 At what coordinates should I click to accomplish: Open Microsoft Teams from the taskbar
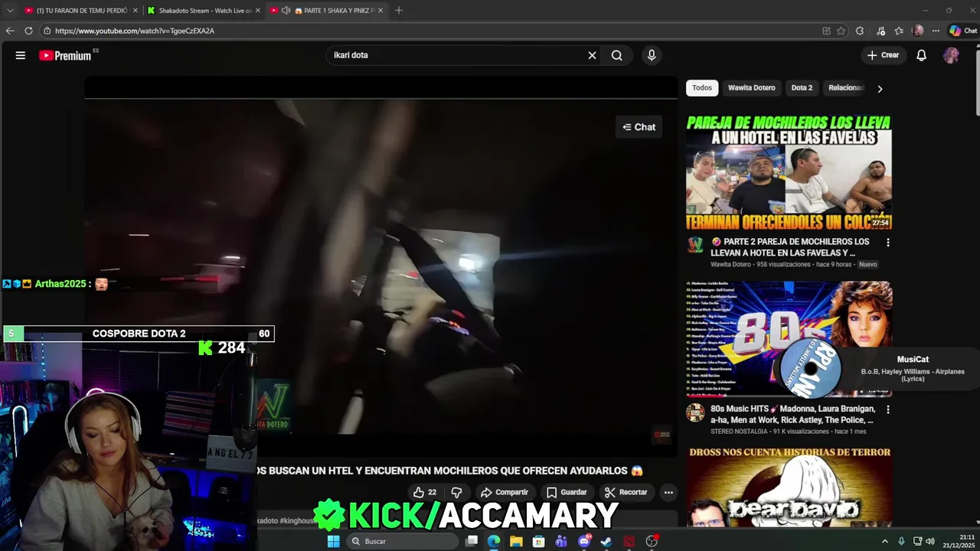[561, 541]
